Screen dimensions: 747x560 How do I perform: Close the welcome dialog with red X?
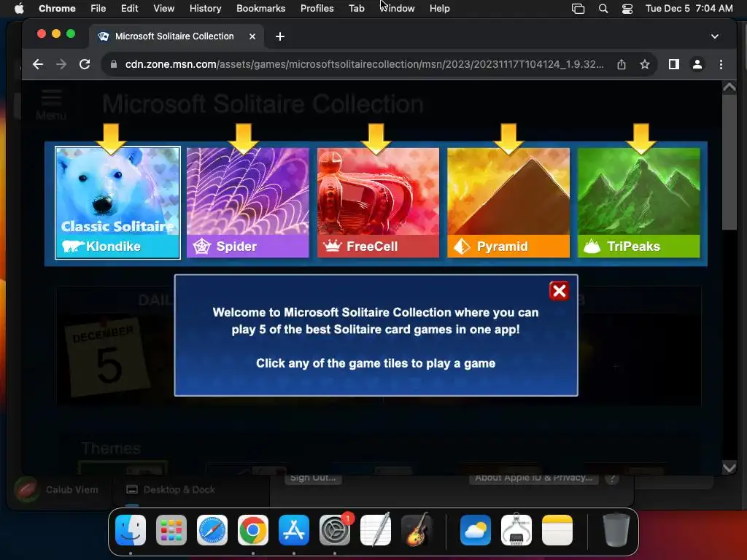pyautogui.click(x=559, y=290)
